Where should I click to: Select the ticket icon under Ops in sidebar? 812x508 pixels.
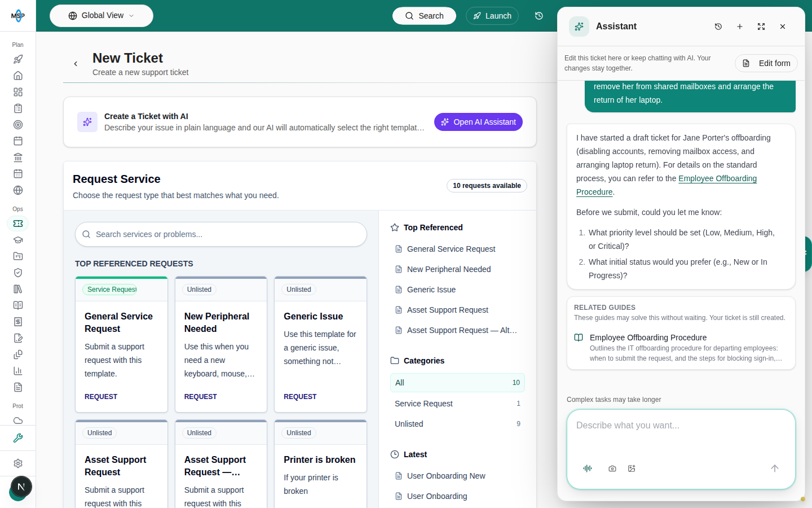[18, 224]
